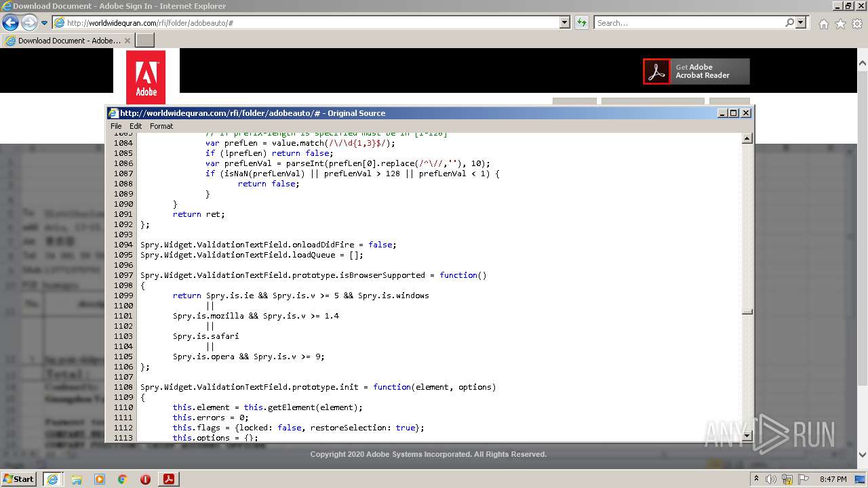Click up arrow of browser page scrollbar
Viewport: 868px width, 488px height.
[863, 63]
